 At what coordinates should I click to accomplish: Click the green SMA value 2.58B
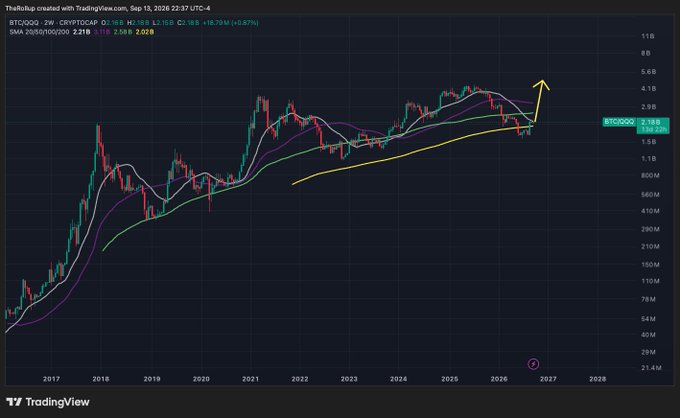coord(123,32)
